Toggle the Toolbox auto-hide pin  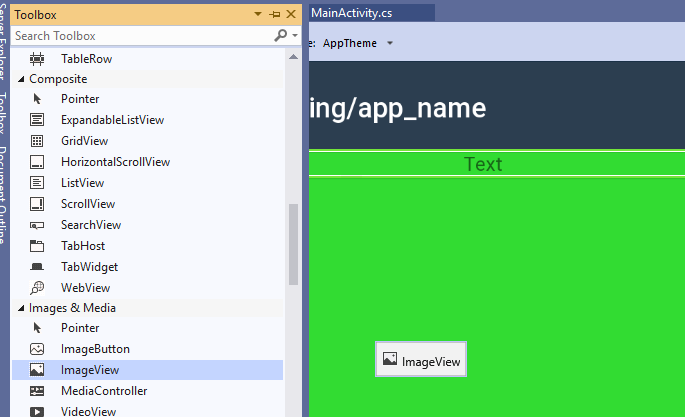[275, 15]
